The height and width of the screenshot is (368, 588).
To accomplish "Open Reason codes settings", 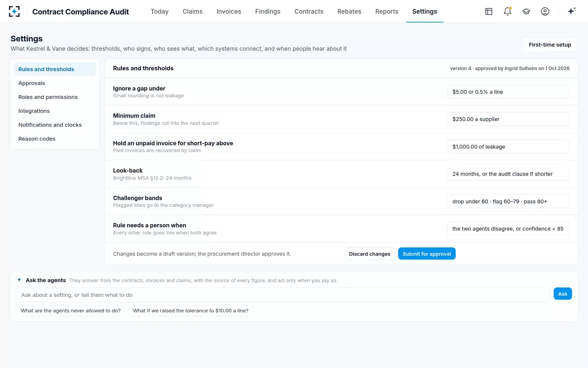I will pos(55,139).
